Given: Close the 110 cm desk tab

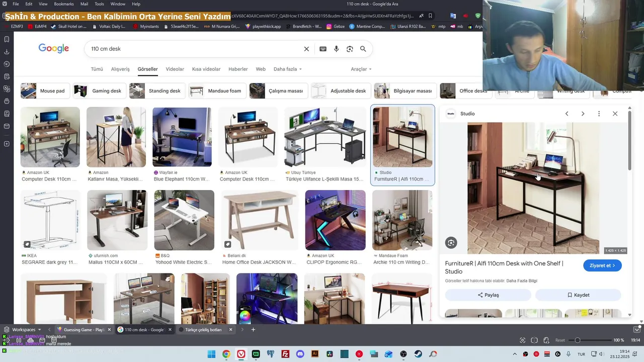Looking at the screenshot, I should [170, 330].
